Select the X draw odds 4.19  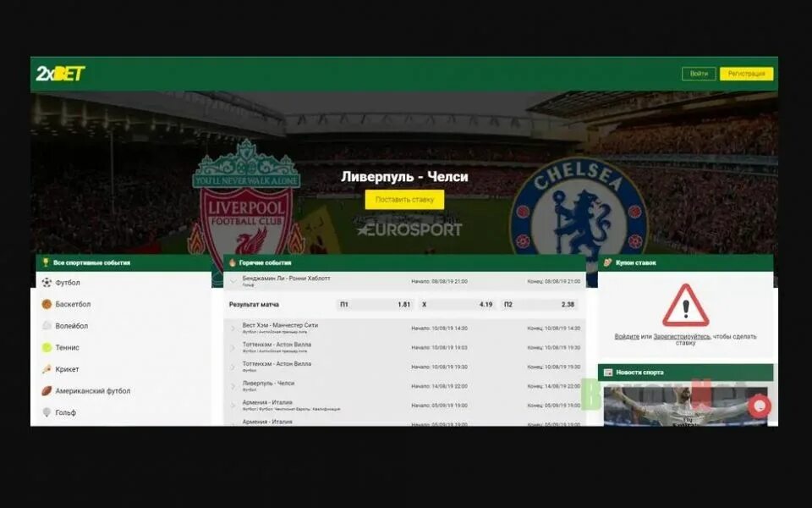point(457,305)
